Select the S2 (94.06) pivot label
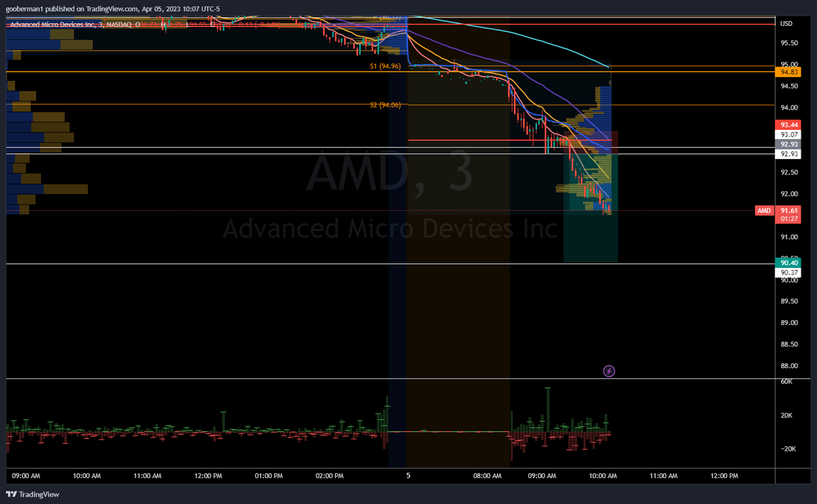817x504 pixels. coord(385,105)
